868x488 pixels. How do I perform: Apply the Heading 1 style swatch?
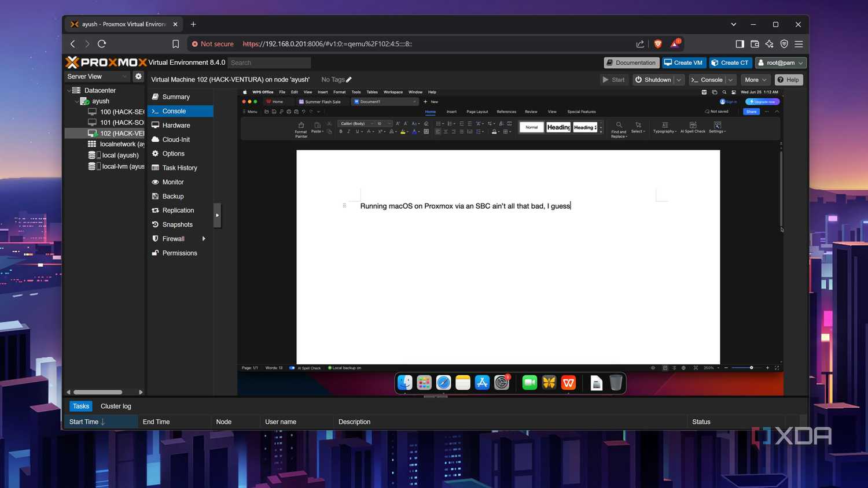558,127
